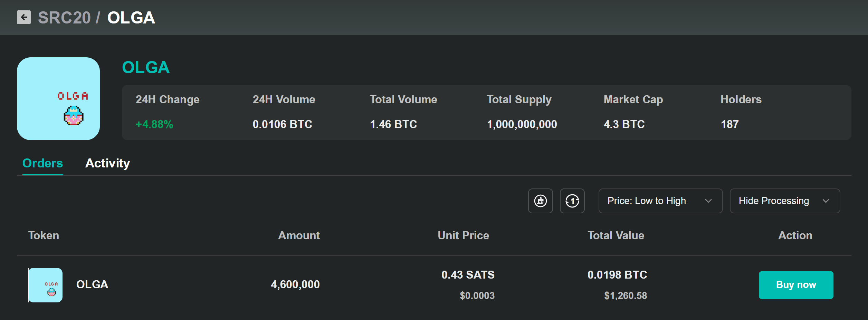Click the Total Value column header
This screenshot has height=320, width=868.
coord(616,235)
